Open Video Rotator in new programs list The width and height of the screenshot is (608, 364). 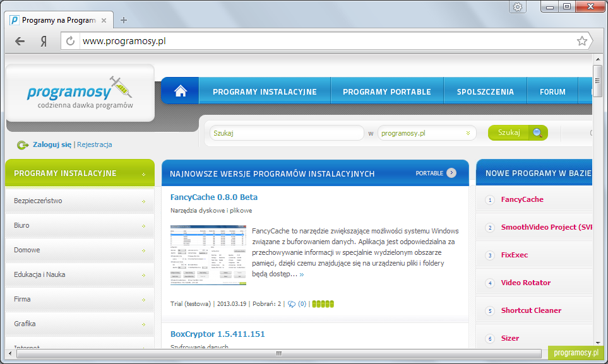(525, 283)
